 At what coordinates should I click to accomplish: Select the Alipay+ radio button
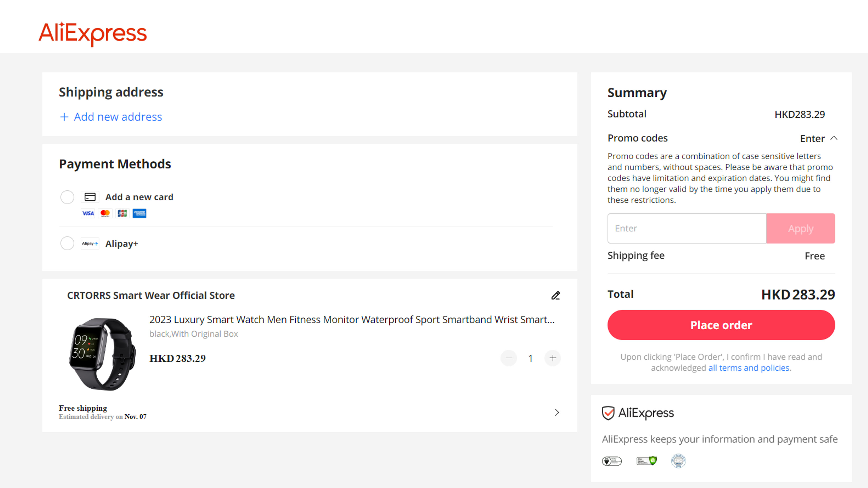(x=67, y=243)
